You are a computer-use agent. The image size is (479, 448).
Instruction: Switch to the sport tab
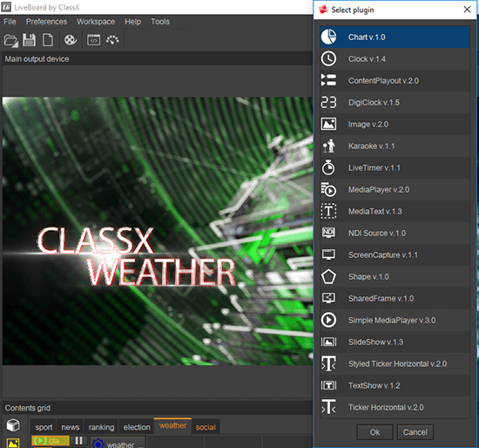(x=44, y=427)
